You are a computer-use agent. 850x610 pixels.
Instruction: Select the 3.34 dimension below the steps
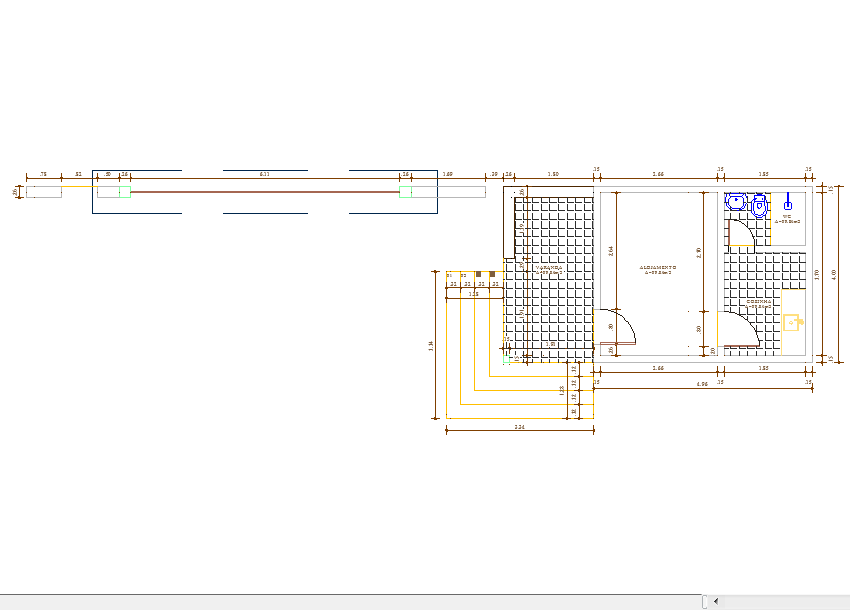click(519, 427)
